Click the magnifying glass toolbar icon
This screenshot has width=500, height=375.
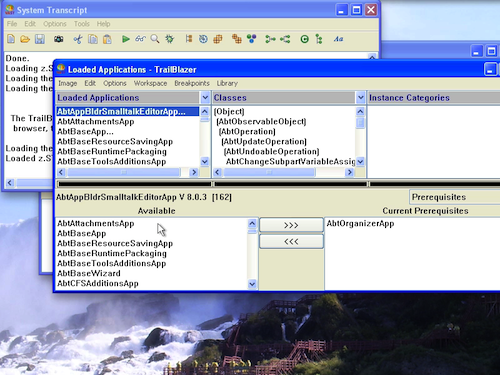click(155, 39)
